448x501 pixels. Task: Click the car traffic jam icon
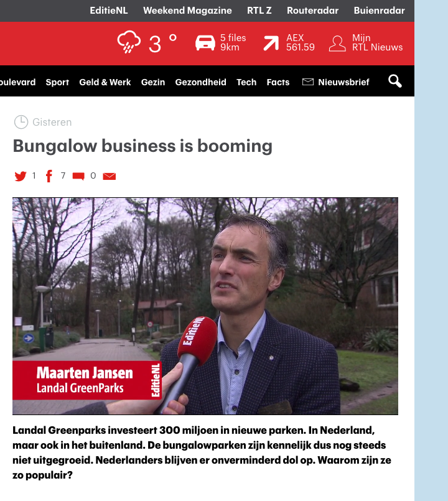tap(205, 43)
